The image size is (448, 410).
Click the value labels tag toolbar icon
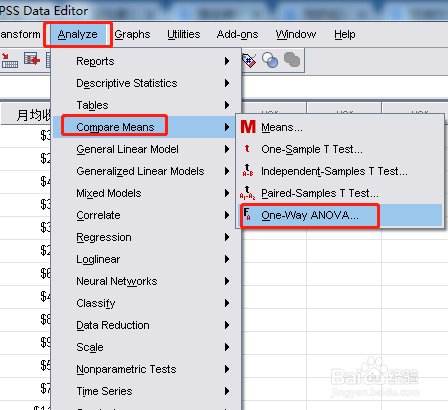coord(249,61)
